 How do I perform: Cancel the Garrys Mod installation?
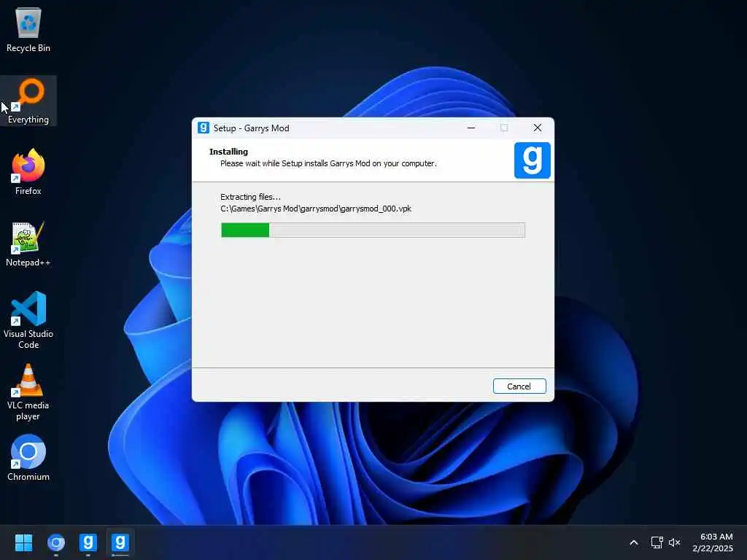pyautogui.click(x=519, y=386)
